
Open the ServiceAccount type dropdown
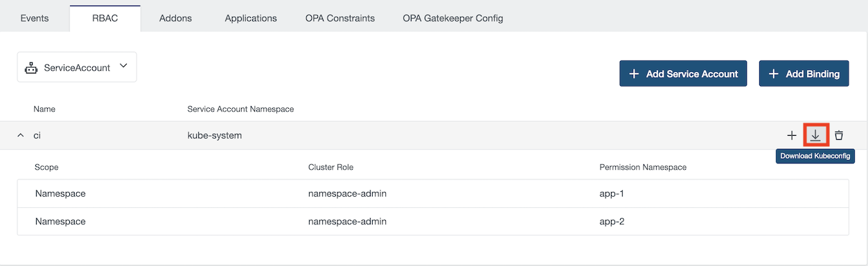pos(77,67)
